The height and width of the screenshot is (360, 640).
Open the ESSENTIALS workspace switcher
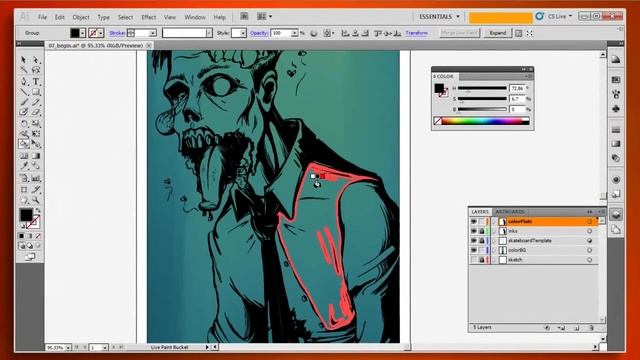[x=439, y=17]
